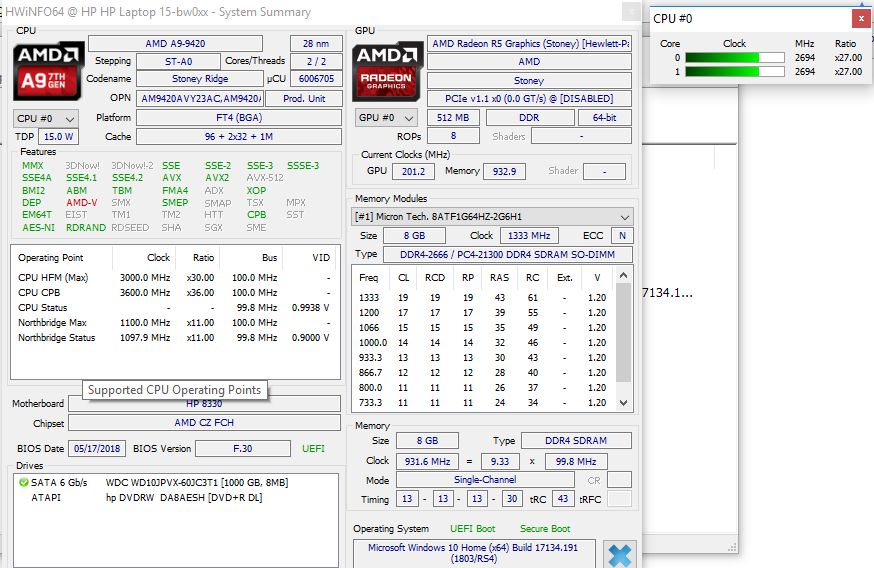
Task: Click the AMD A9 7th Gen CPU logo
Action: click(48, 70)
